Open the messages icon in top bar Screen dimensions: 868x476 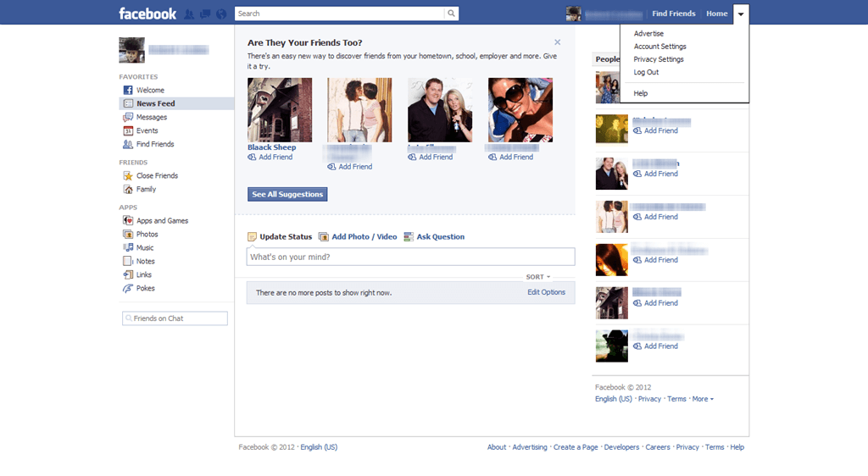[x=205, y=14]
